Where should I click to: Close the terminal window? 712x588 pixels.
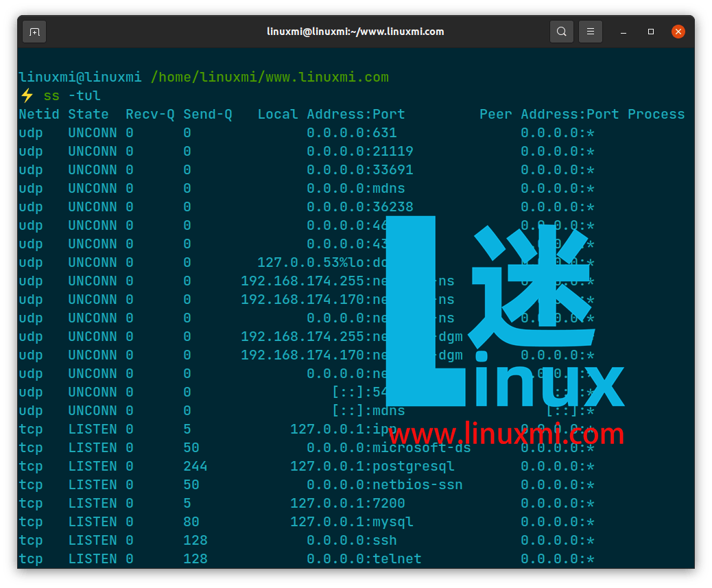(x=678, y=32)
